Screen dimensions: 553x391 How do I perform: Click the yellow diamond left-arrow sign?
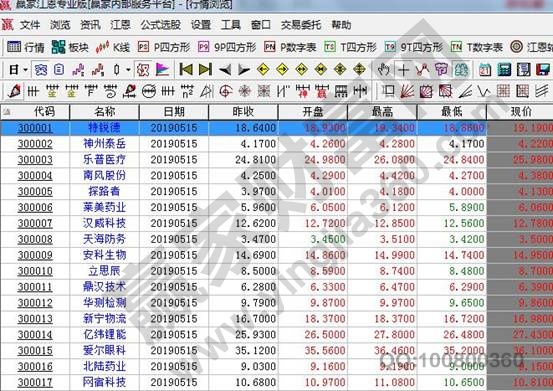pos(263,70)
